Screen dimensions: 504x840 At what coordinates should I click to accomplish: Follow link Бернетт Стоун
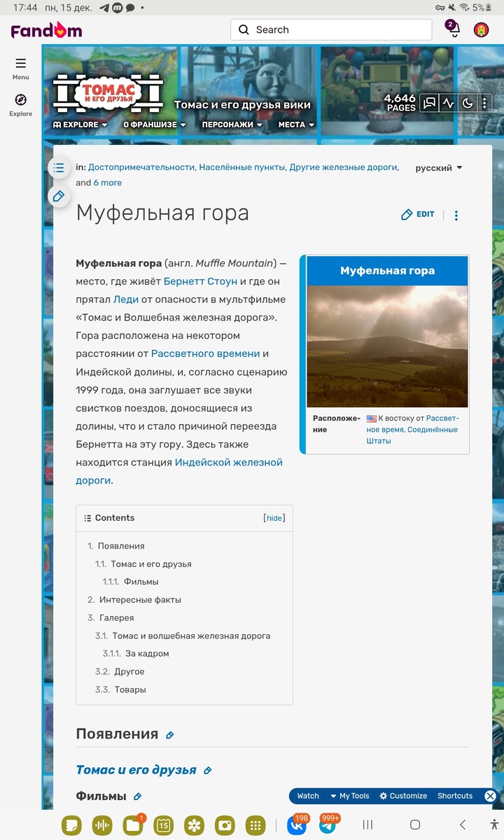(200, 281)
